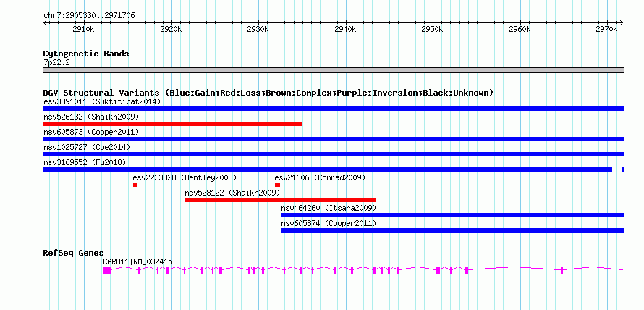
Task: Click the 2940k ruler position
Action: (x=345, y=29)
